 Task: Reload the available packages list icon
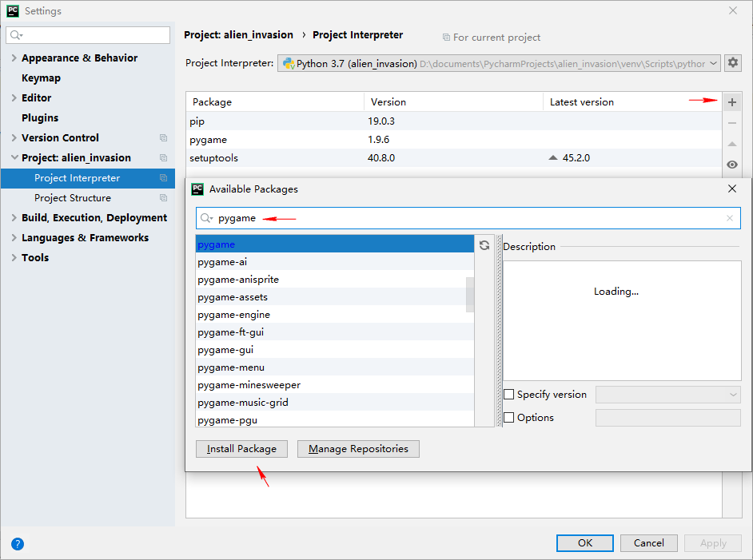[x=484, y=245]
